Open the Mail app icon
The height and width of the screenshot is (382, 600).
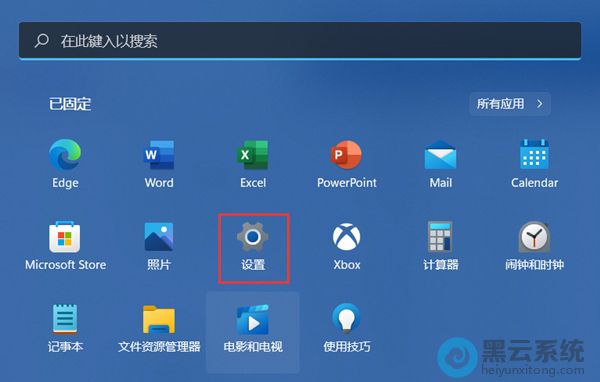tap(440, 155)
